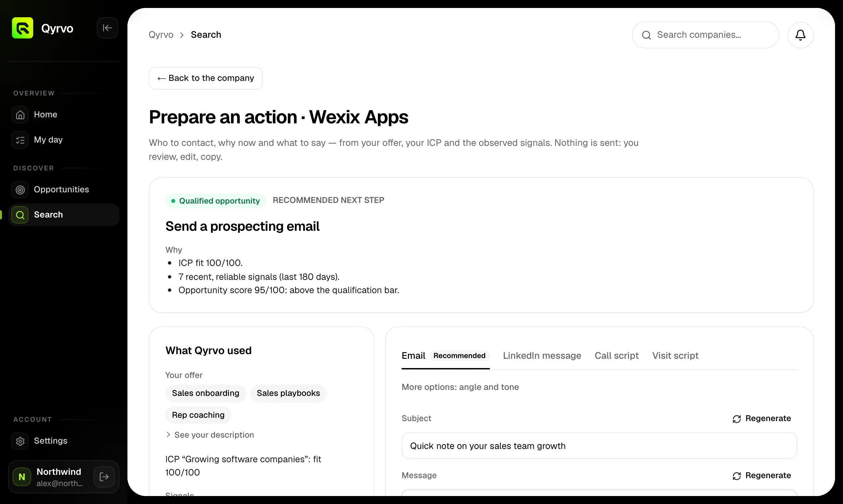The image size is (843, 504).
Task: Regenerate the Message text
Action: (x=761, y=475)
